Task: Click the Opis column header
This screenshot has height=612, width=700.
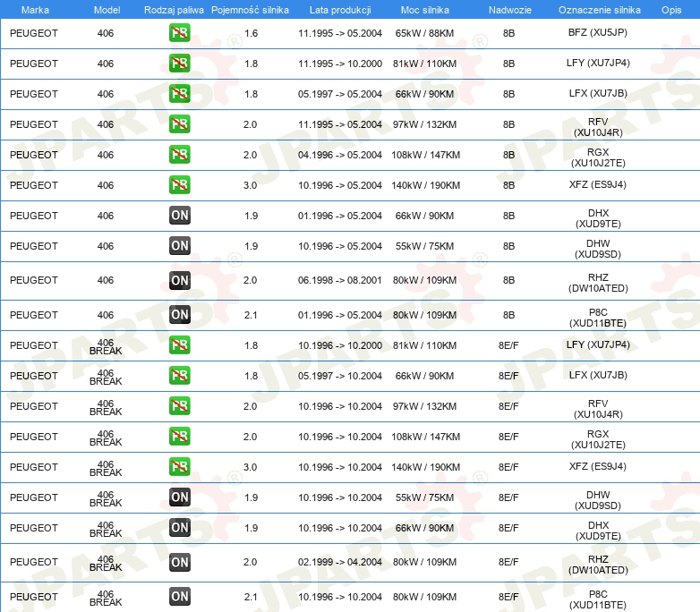Action: click(x=671, y=10)
